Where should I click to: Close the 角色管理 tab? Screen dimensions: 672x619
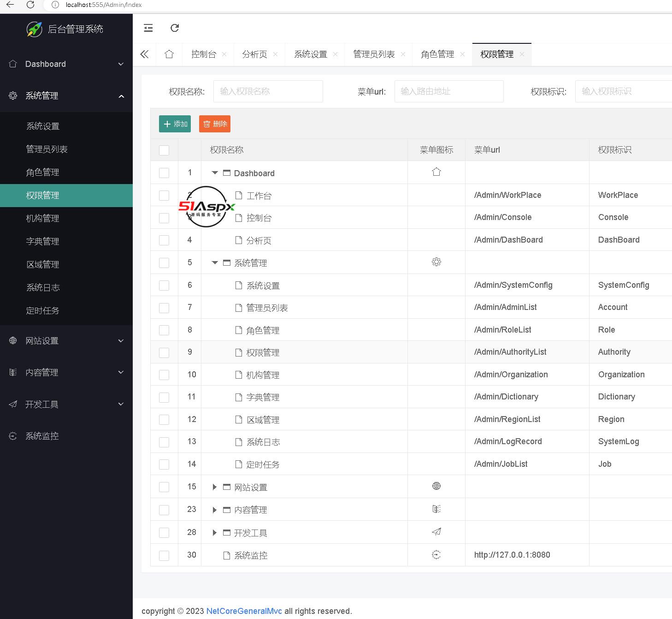click(463, 54)
